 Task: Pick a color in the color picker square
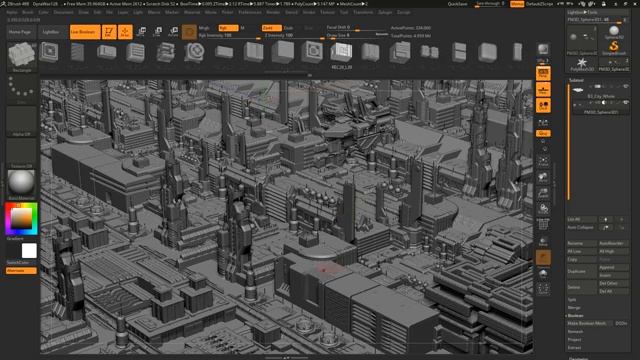[x=21, y=218]
